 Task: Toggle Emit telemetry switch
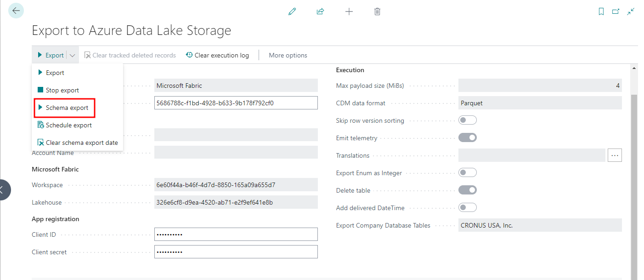pyautogui.click(x=468, y=138)
